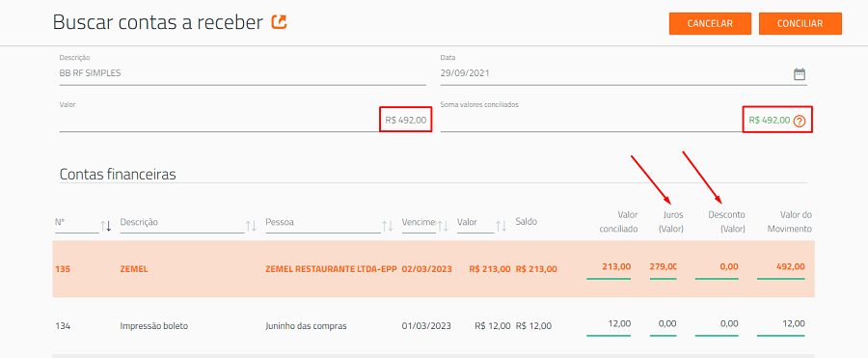Image resolution: width=868 pixels, height=358 pixels.
Task: Click due date 02/03/2023
Action: [427, 269]
